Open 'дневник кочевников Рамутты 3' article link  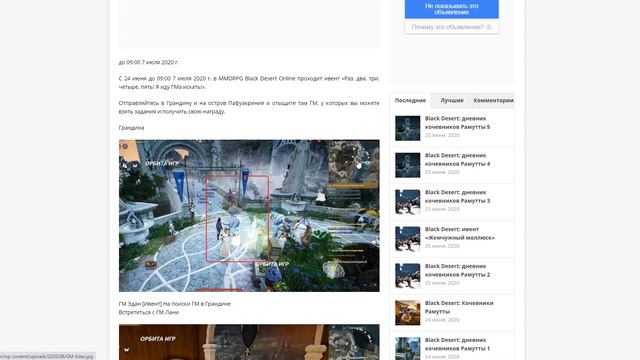click(x=457, y=196)
